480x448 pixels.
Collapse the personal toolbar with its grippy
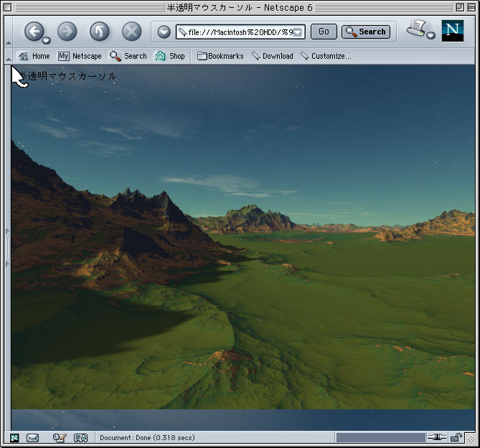pyautogui.click(x=9, y=56)
